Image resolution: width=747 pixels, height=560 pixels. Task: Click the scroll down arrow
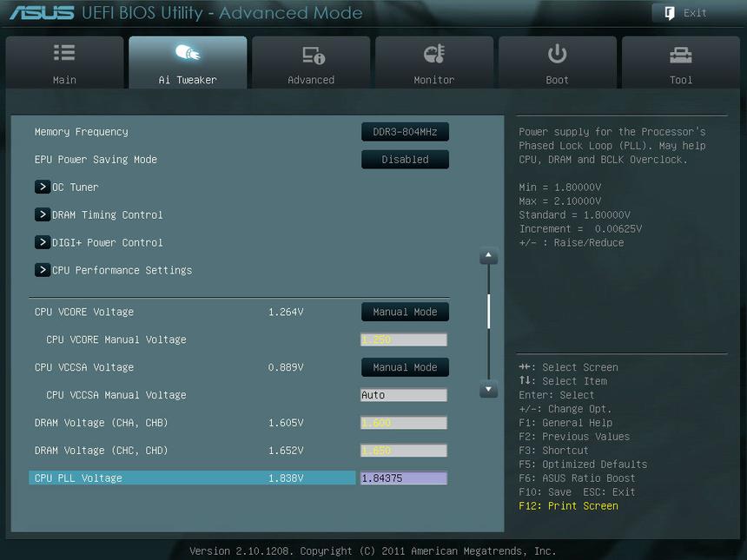click(x=489, y=390)
